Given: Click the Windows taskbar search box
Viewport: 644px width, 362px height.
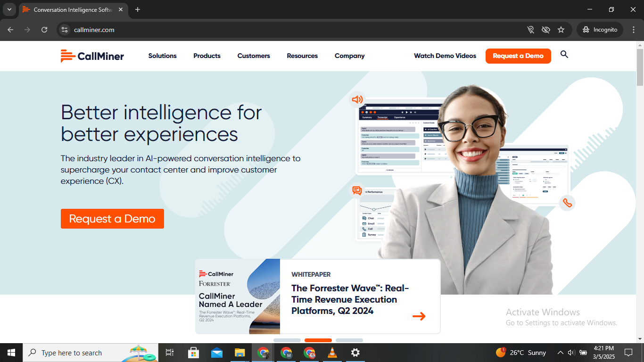Looking at the screenshot, I should coord(91,353).
